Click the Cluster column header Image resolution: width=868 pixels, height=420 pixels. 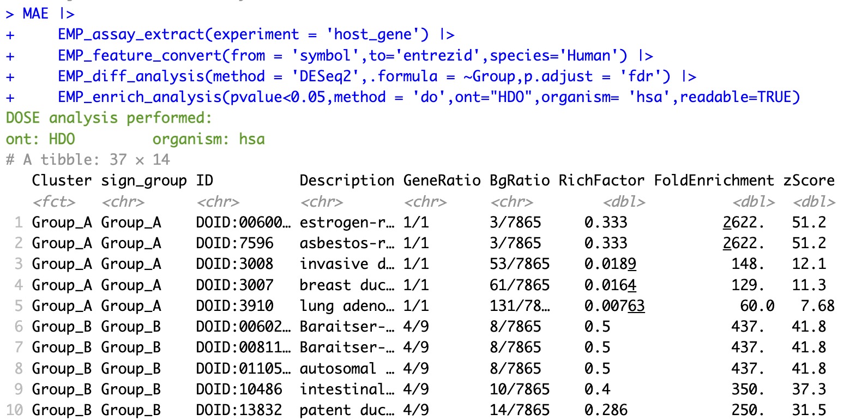[x=62, y=181]
